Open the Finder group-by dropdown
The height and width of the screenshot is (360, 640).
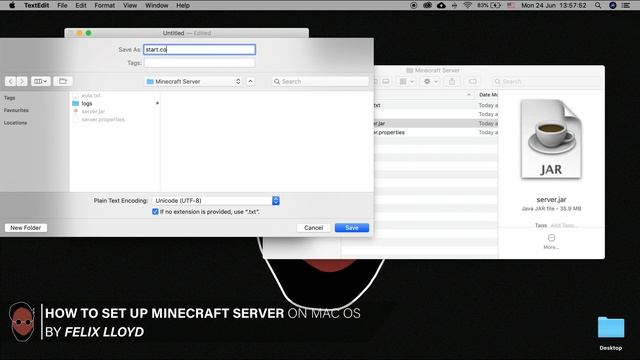click(407, 81)
